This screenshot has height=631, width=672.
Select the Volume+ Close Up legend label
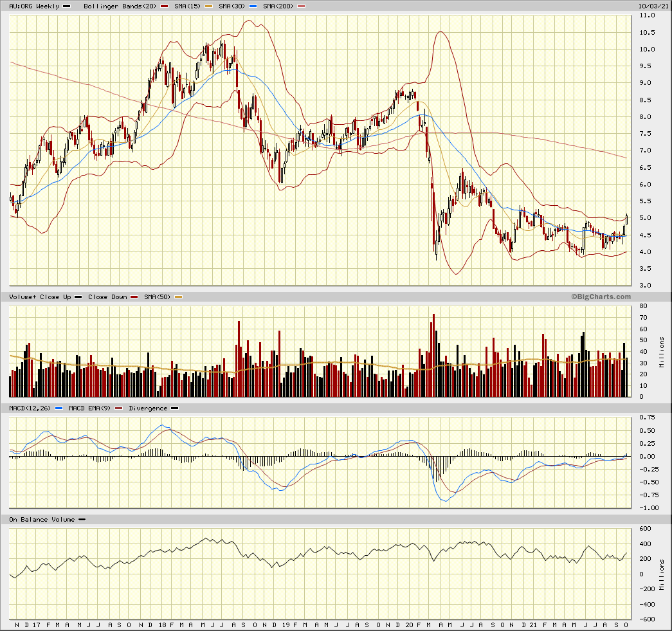(x=40, y=297)
